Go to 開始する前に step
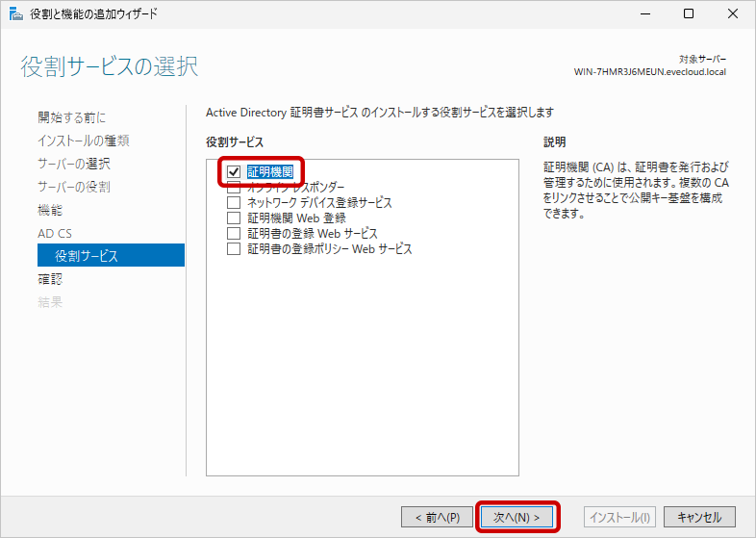Image resolution: width=756 pixels, height=538 pixels. [x=72, y=117]
